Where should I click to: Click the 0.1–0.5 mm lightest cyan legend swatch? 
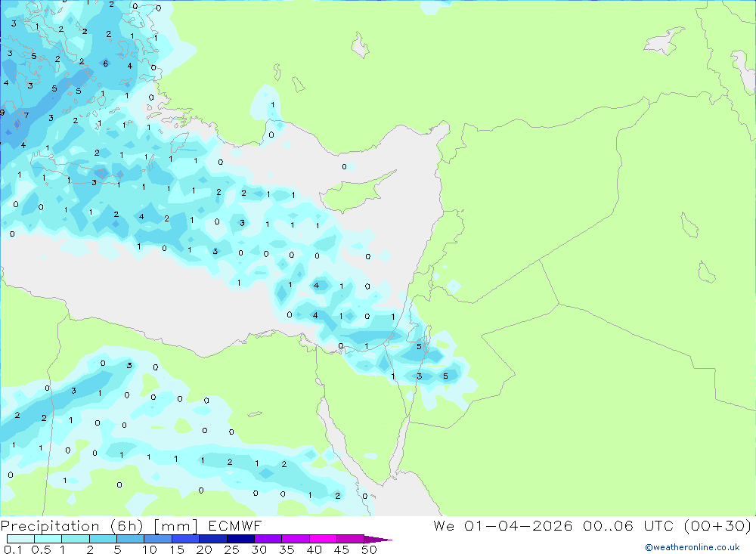(20, 539)
